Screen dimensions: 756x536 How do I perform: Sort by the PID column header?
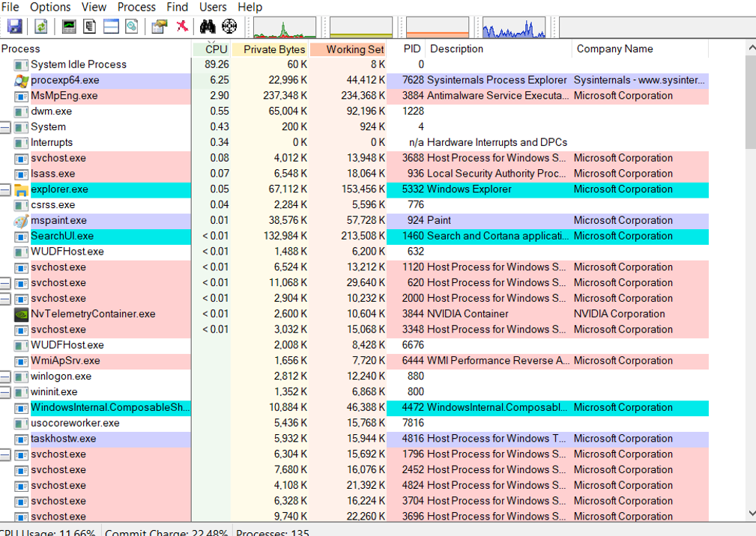pyautogui.click(x=406, y=49)
